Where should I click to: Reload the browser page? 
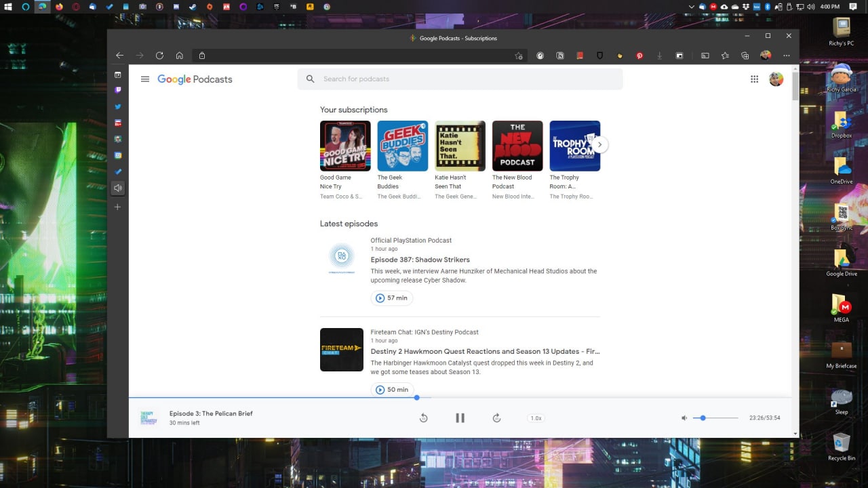159,56
